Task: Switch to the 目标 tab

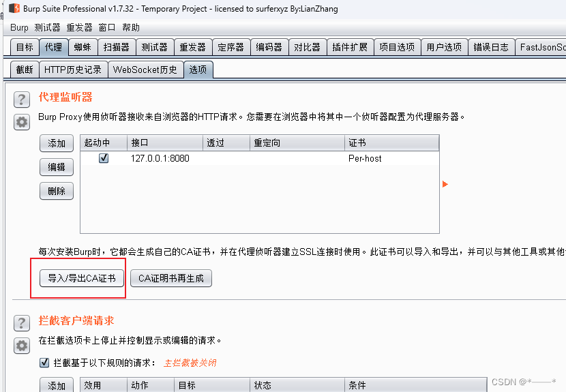Action: pyautogui.click(x=25, y=47)
